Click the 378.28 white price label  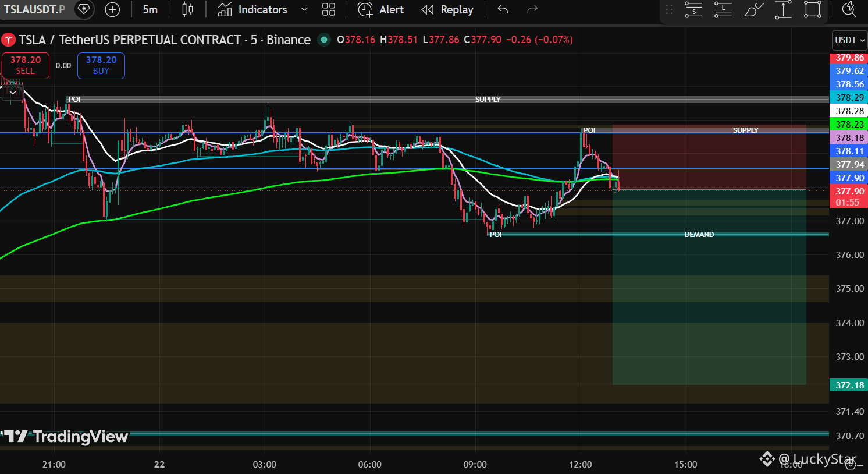coord(849,111)
